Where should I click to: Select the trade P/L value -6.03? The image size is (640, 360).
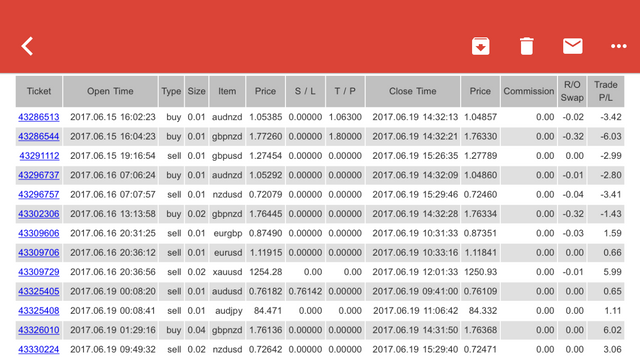click(x=611, y=136)
